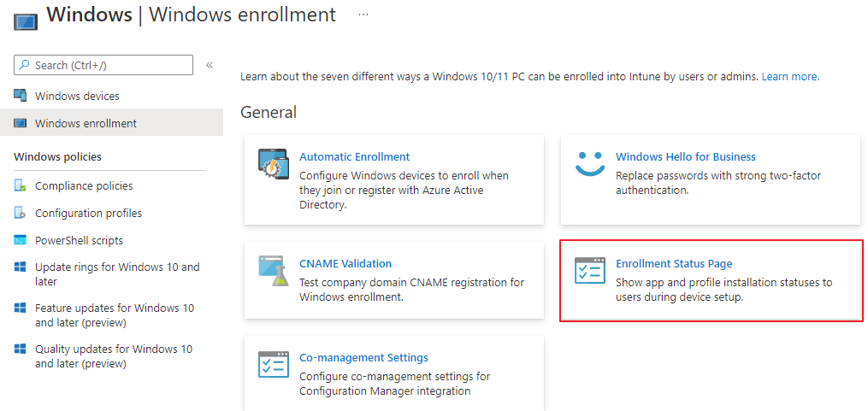The height and width of the screenshot is (411, 868).
Task: Open Update rings for Windows 10 and later
Action: pyautogui.click(x=117, y=274)
